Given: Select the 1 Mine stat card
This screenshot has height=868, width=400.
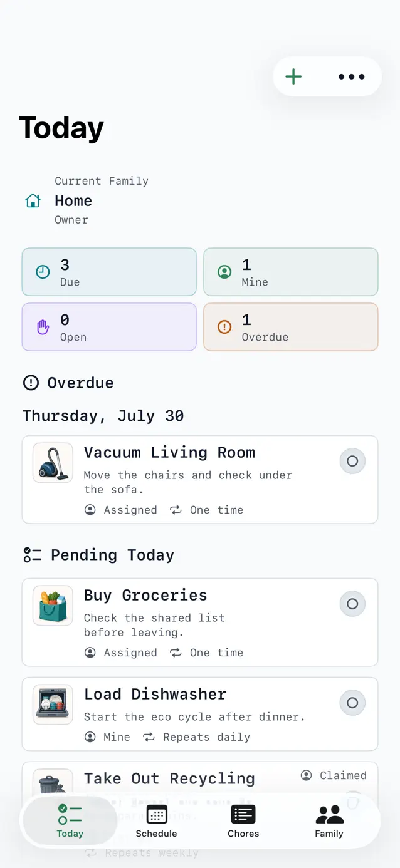Looking at the screenshot, I should point(291,272).
